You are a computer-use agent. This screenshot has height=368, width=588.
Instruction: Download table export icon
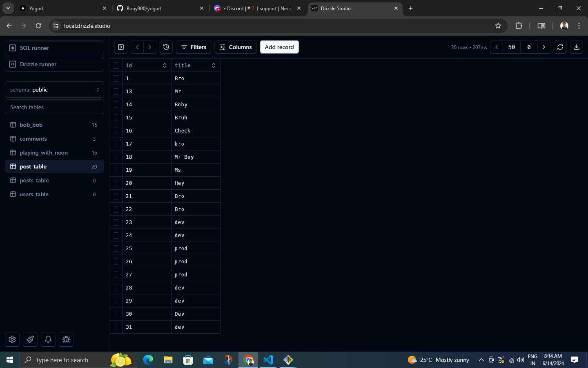577,47
